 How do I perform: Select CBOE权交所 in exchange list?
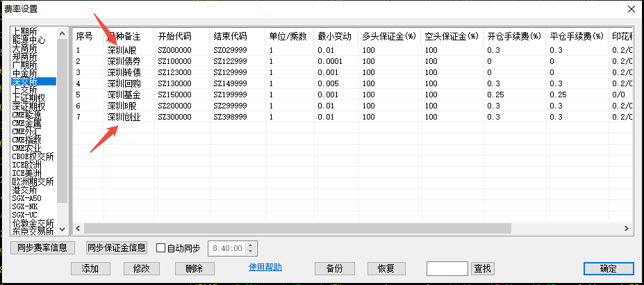pyautogui.click(x=34, y=156)
